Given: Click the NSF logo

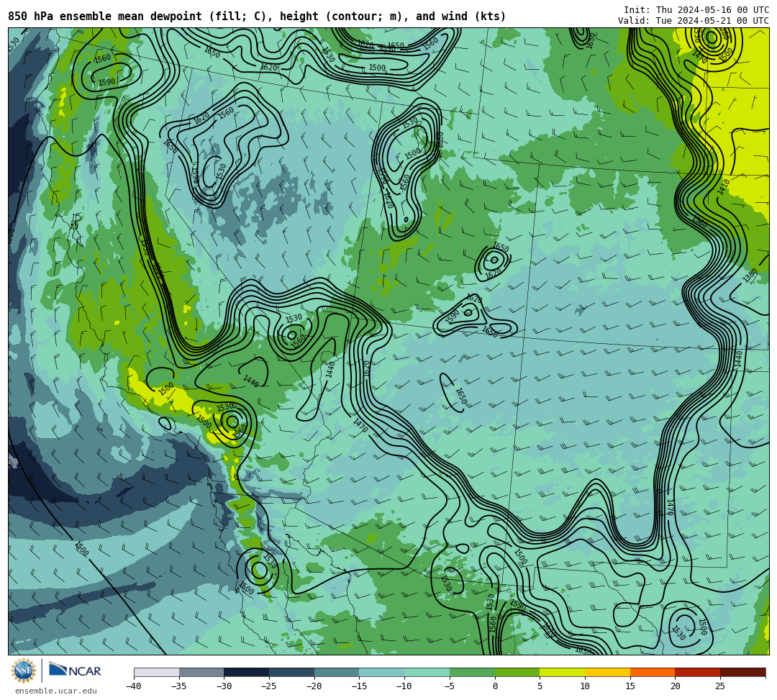Looking at the screenshot, I should pyautogui.click(x=23, y=671).
